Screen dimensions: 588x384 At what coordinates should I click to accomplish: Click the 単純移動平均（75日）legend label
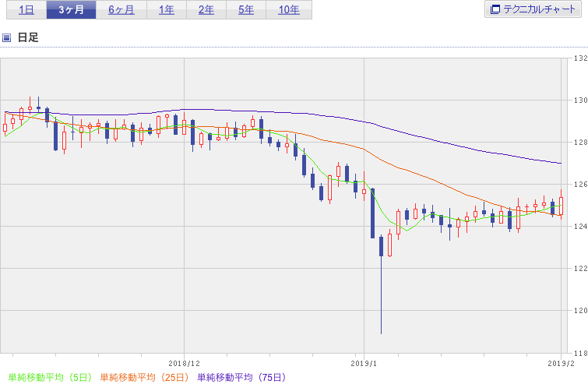pyautogui.click(x=241, y=377)
